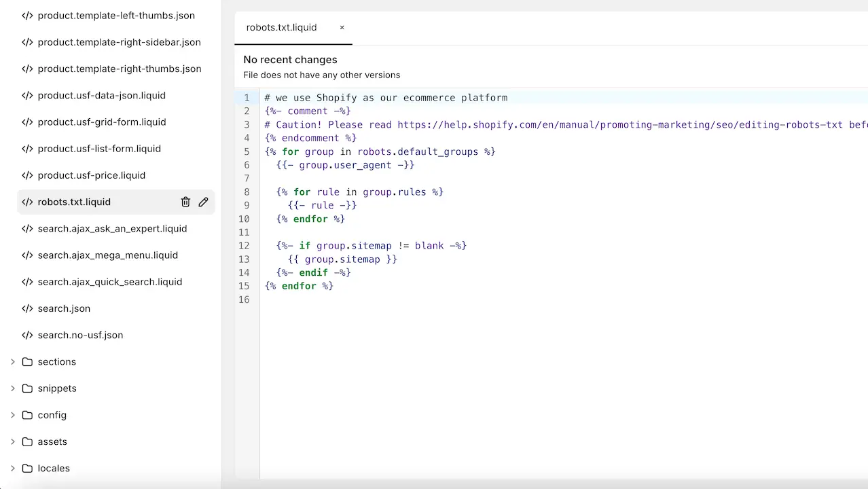Open search.no-usf.json file
868x489 pixels.
(80, 335)
